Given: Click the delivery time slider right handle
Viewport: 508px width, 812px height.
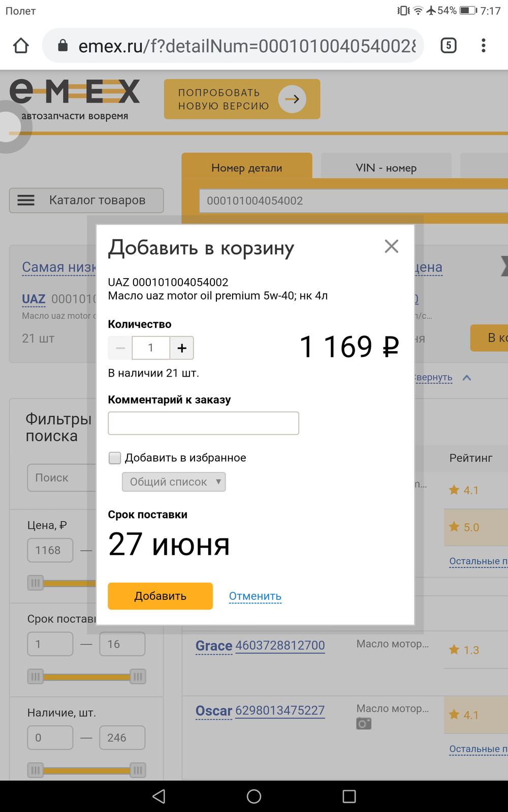Looking at the screenshot, I should [138, 676].
